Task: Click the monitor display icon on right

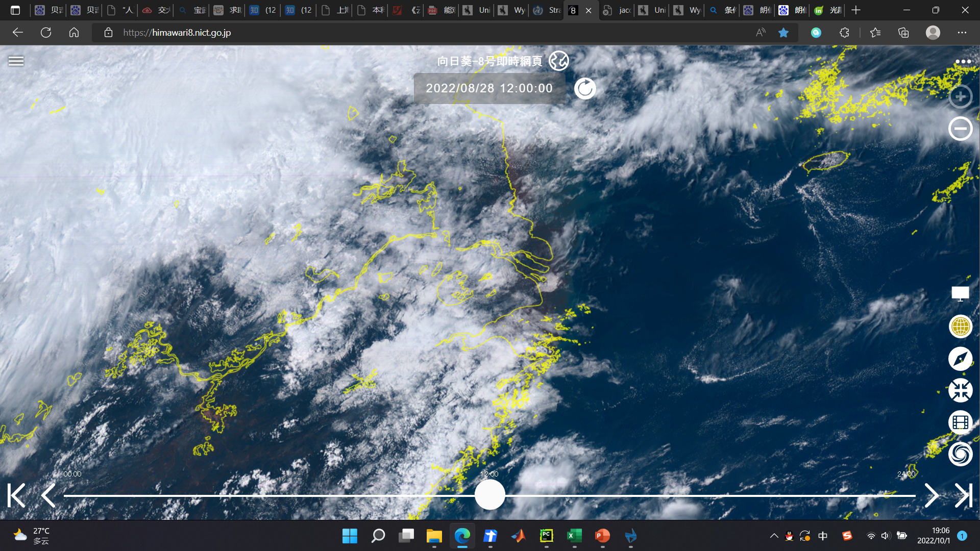Action: coord(960,293)
